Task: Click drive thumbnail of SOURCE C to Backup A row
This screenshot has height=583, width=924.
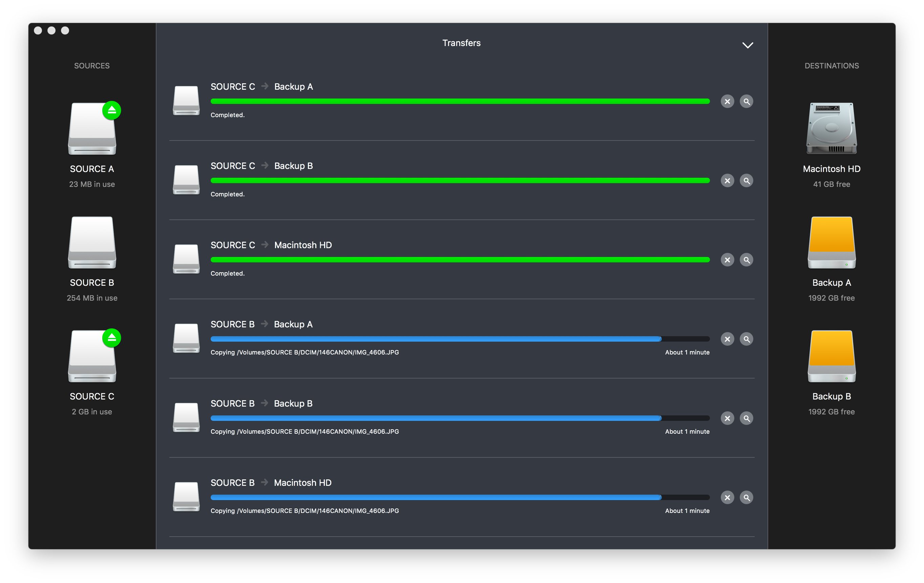Action: pos(186,101)
